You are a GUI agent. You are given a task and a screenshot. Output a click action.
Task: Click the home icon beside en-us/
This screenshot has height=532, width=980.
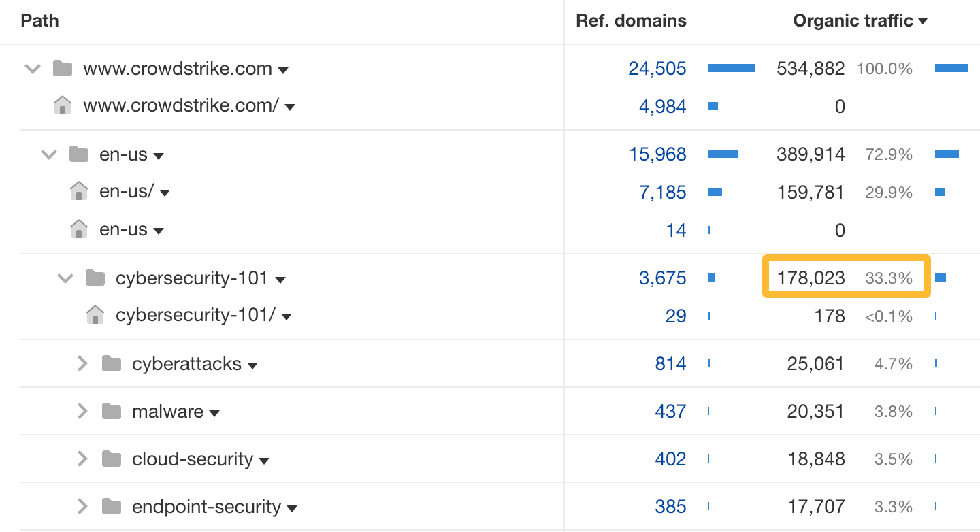coord(79,191)
